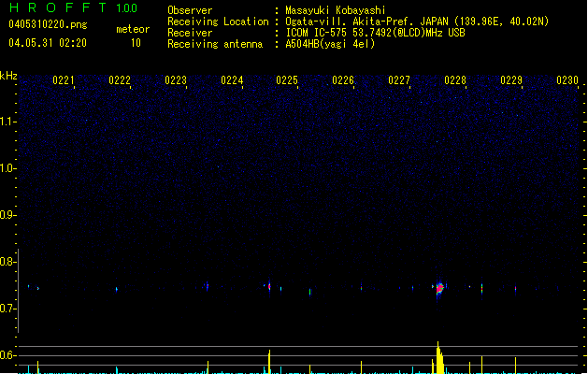Click time marker 0222
Image resolution: width=588 pixels, height=374 pixels.
point(120,80)
